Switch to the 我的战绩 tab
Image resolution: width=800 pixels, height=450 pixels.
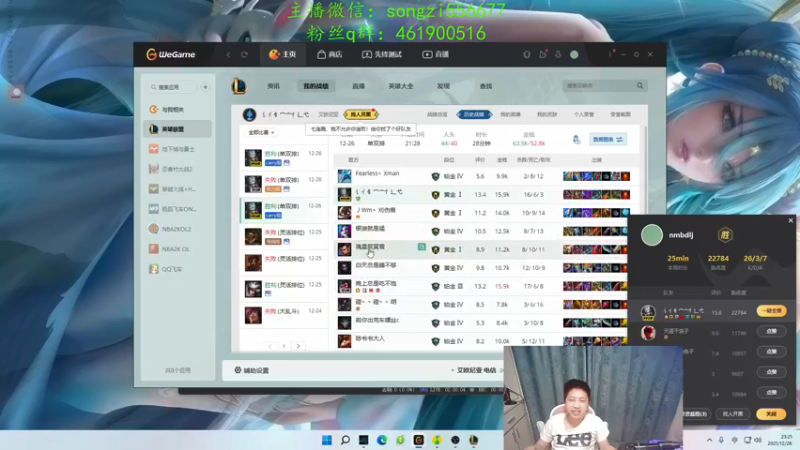coord(316,86)
